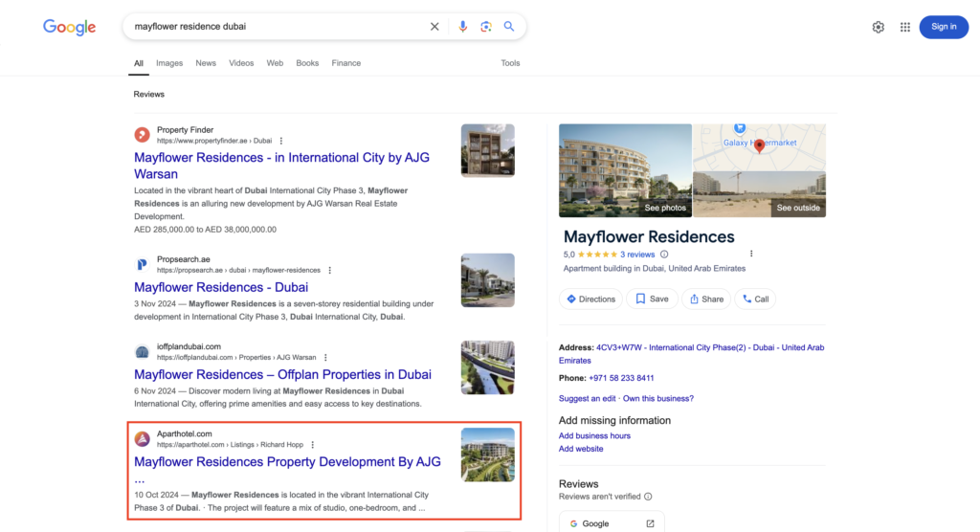The height and width of the screenshot is (532, 980).
Task: View See photos of Mayflower Residences
Action: point(625,170)
